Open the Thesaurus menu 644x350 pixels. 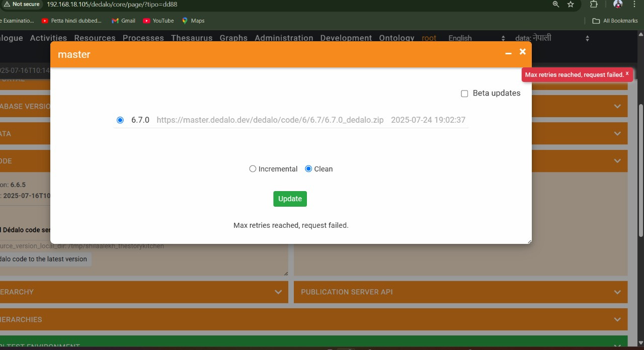click(x=192, y=38)
